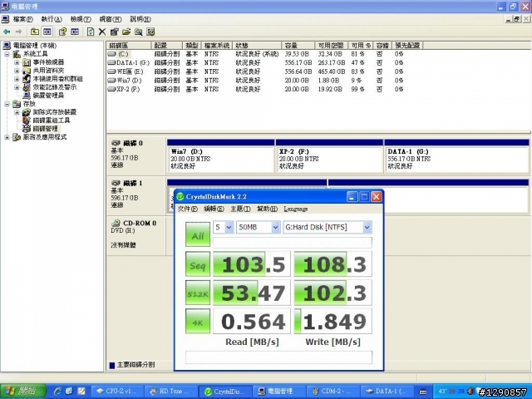
Task: Expand the 效能記錄及警示 tree node
Action: click(17, 87)
